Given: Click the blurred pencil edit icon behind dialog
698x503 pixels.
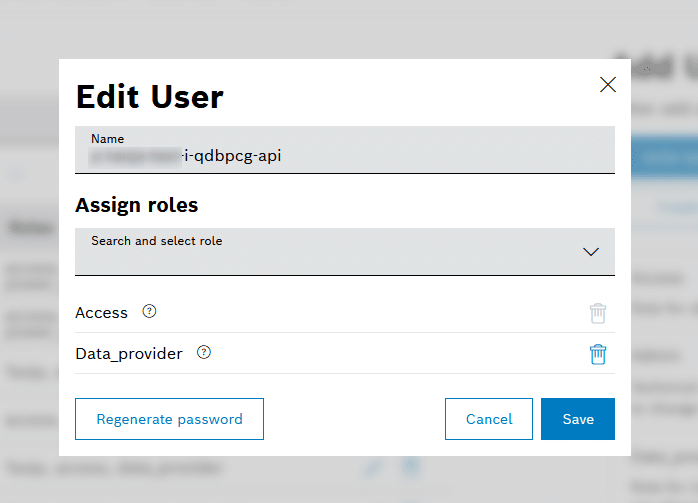Looking at the screenshot, I should tap(372, 466).
